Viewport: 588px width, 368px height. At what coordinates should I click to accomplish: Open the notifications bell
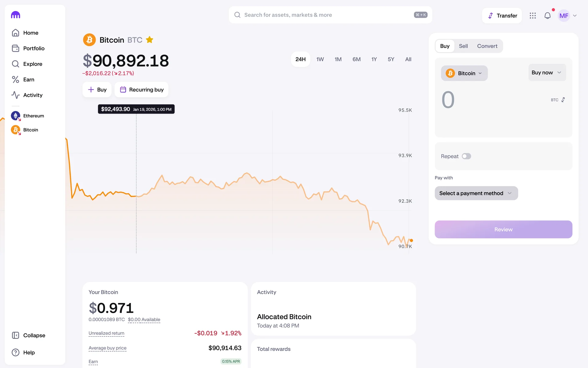[x=547, y=16]
